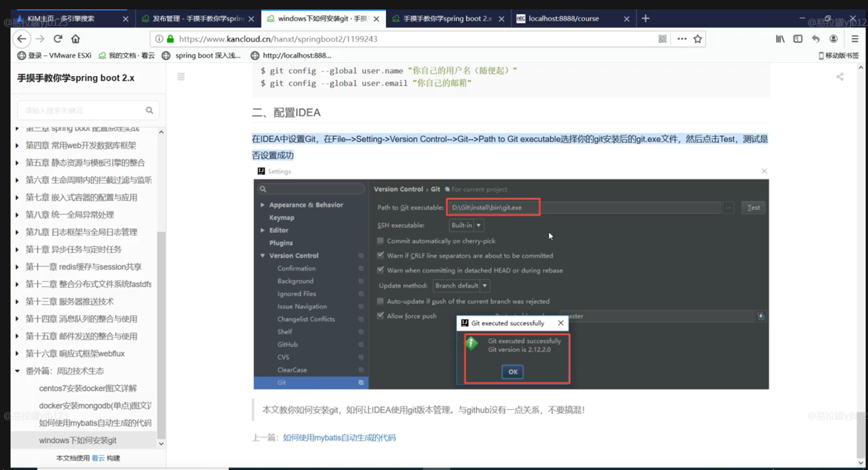Viewport: 868px width, 470px height.
Task: Open the Firefox account icon
Action: 833,39
